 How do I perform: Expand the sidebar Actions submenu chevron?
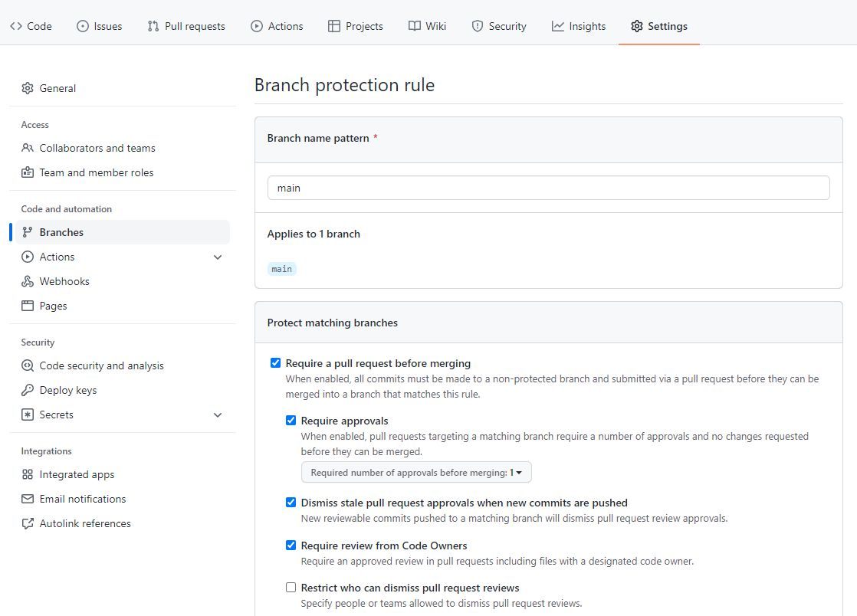218,257
